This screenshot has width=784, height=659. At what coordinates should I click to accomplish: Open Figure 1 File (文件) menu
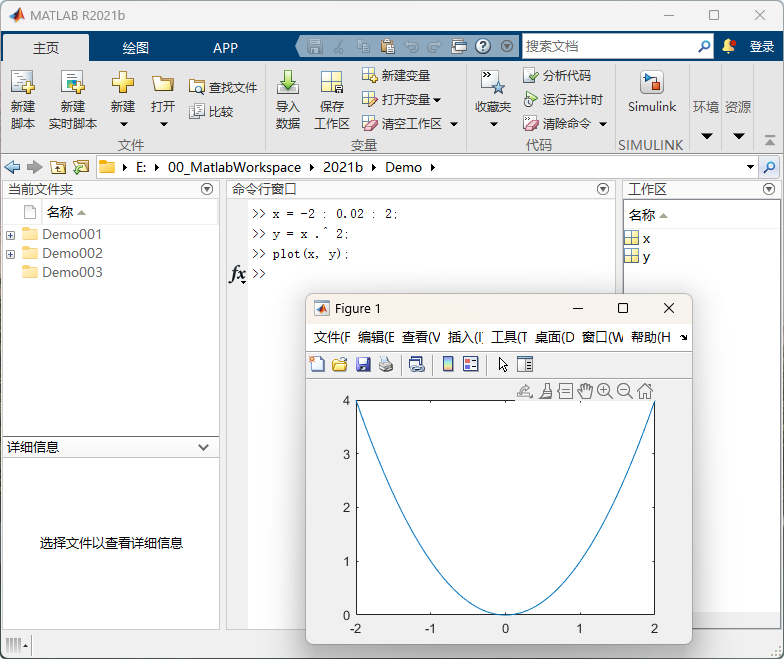(x=332, y=338)
